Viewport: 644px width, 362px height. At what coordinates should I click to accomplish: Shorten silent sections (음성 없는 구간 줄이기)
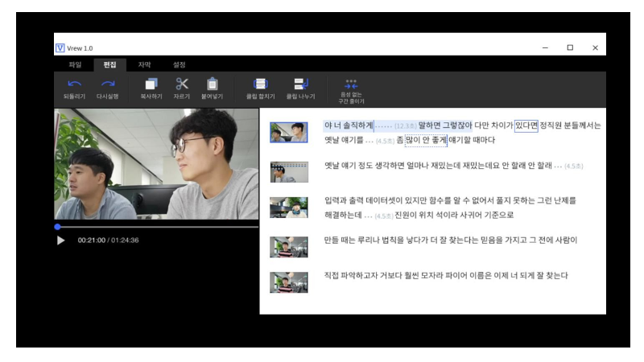351,85
